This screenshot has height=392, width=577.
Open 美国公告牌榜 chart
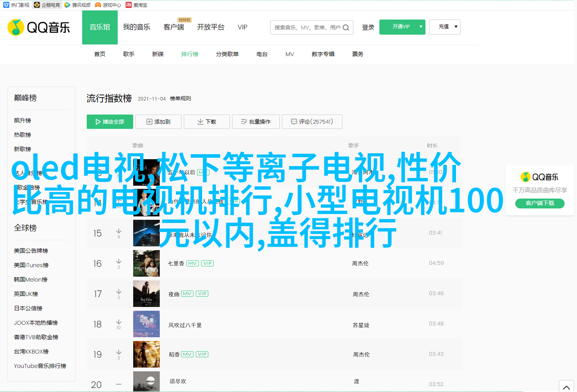pyautogui.click(x=31, y=251)
